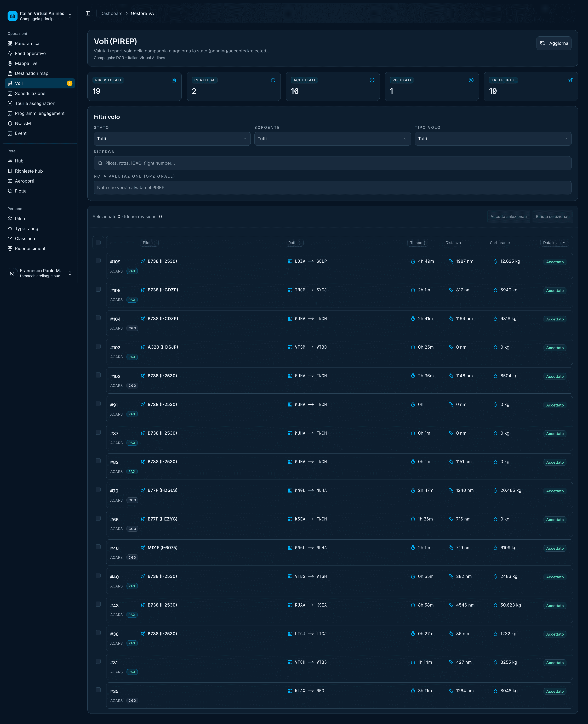
Task: Open Destination map in sidebar
Action: (40, 73)
